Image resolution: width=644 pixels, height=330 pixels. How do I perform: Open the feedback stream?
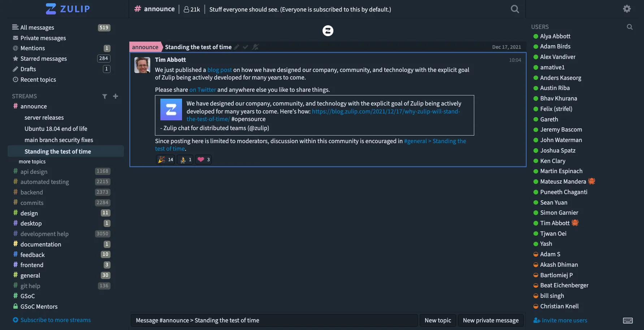33,255
